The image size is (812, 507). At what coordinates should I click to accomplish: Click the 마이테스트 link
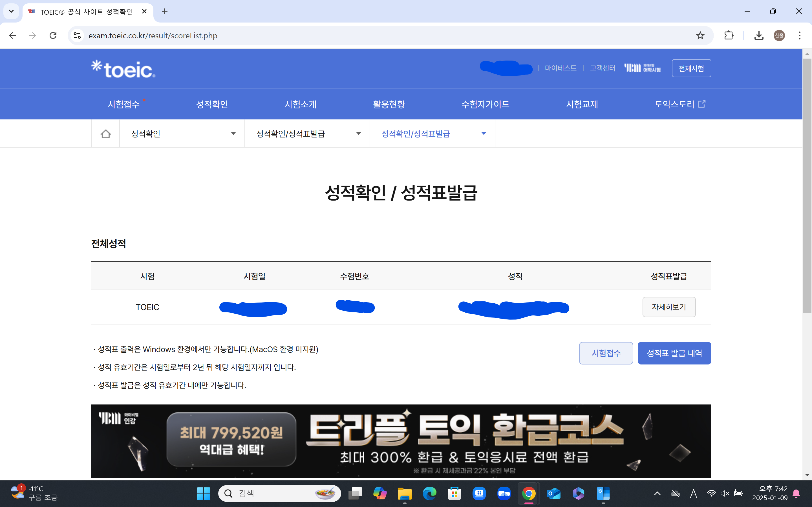coord(560,68)
